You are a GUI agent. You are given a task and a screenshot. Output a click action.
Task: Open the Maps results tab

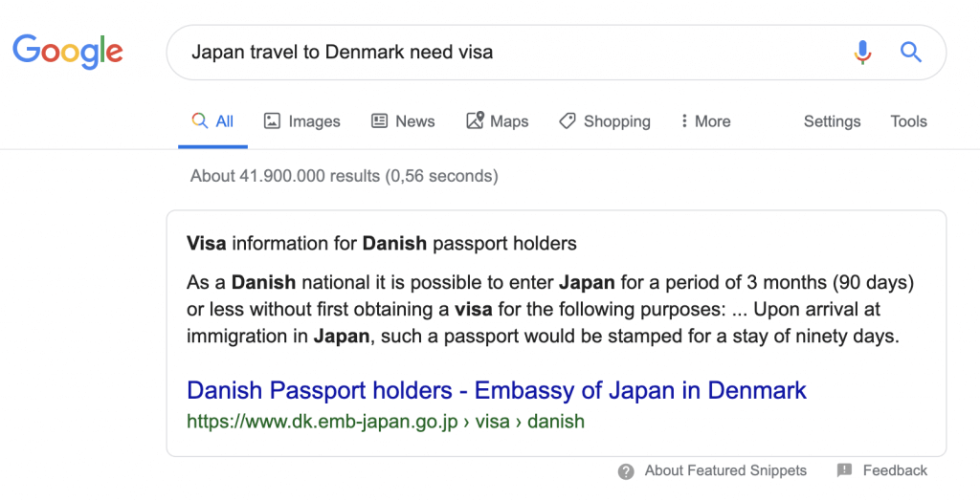pyautogui.click(x=498, y=120)
